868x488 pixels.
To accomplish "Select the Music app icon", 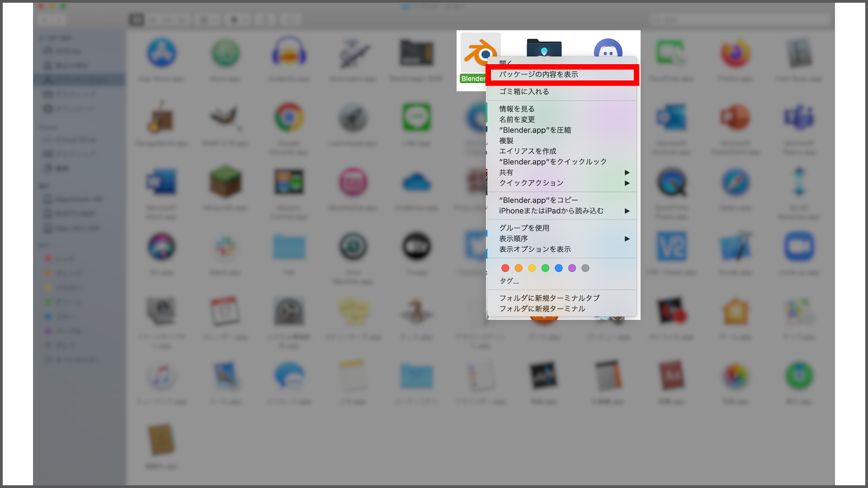I will tap(161, 375).
